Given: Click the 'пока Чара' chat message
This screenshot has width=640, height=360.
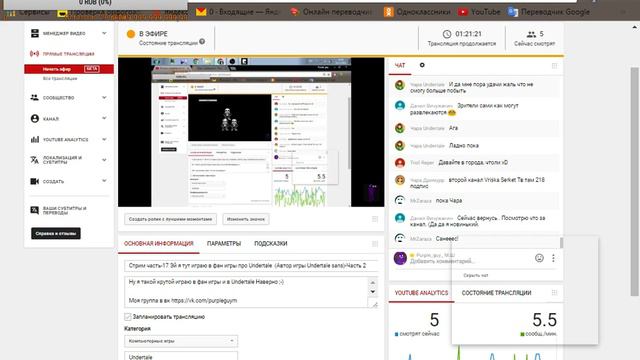Looking at the screenshot, I should (x=449, y=201).
